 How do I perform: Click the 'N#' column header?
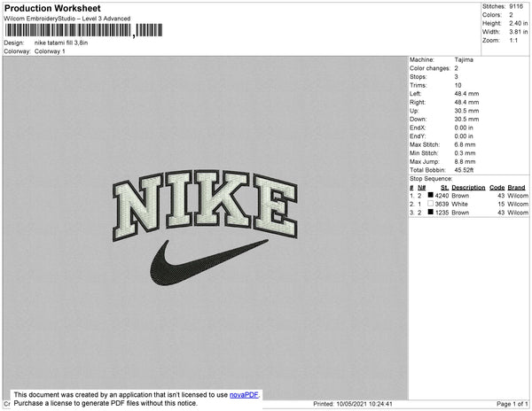pos(421,188)
